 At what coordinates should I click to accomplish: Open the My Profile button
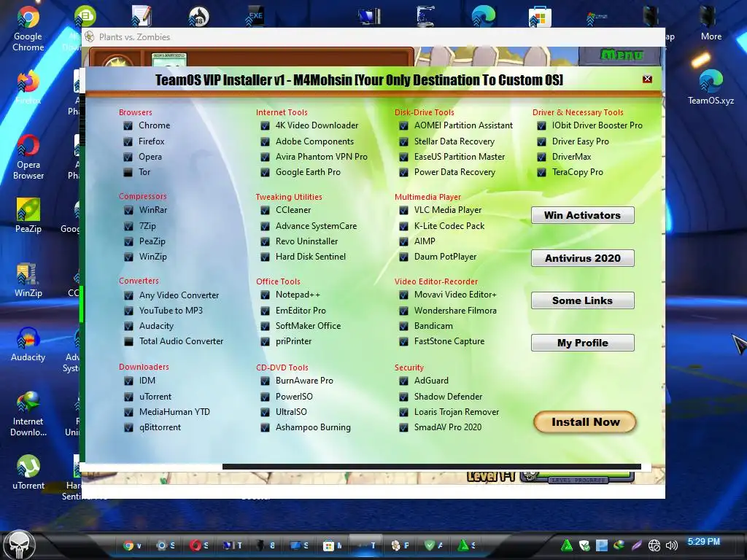point(583,343)
